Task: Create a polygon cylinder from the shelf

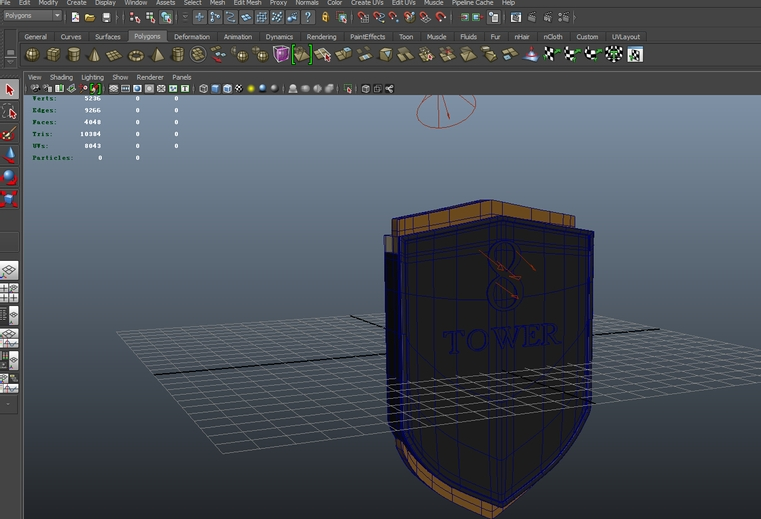Action: pos(73,54)
